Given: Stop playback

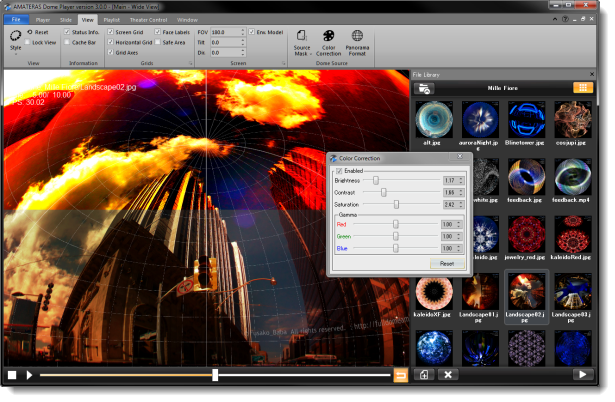Looking at the screenshot, I should click(12, 375).
